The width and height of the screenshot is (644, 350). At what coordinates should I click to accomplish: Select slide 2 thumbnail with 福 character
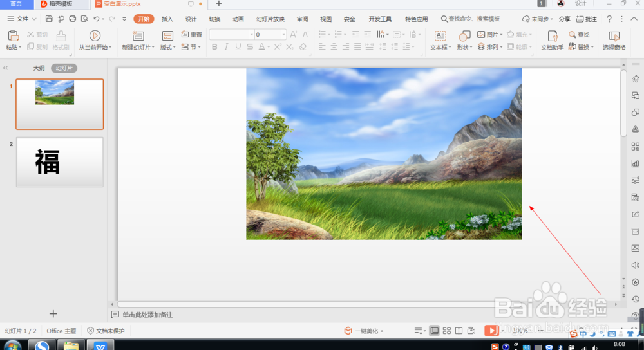point(59,162)
